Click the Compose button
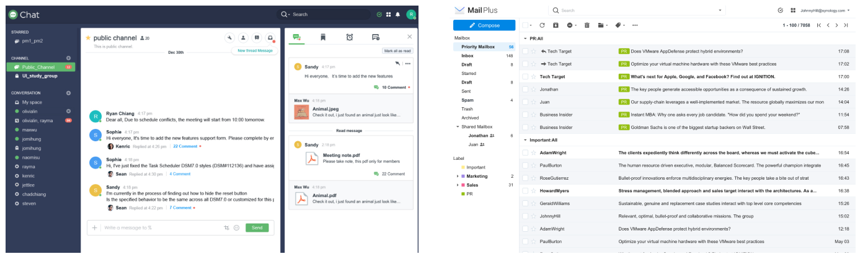The width and height of the screenshot is (868, 259). [484, 25]
